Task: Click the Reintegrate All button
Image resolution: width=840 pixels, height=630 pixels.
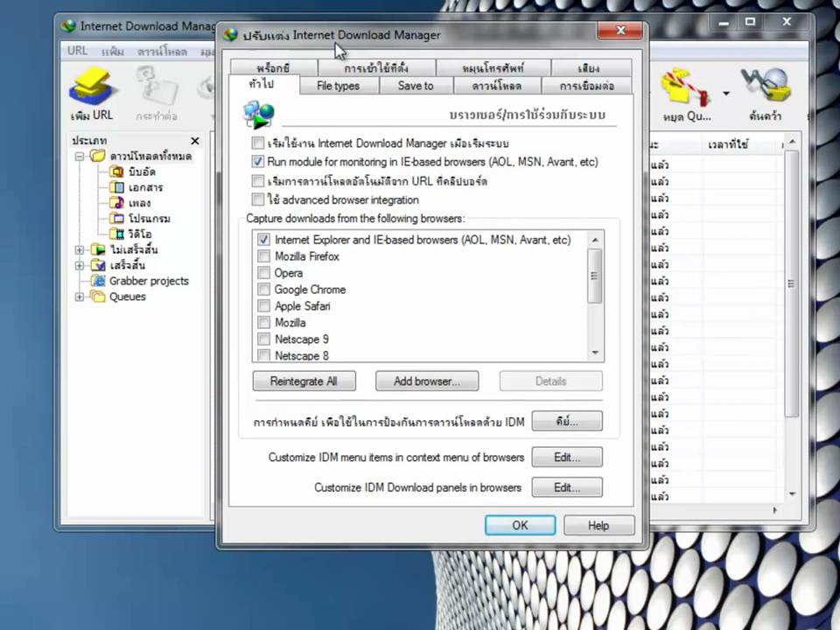Action: click(x=304, y=381)
